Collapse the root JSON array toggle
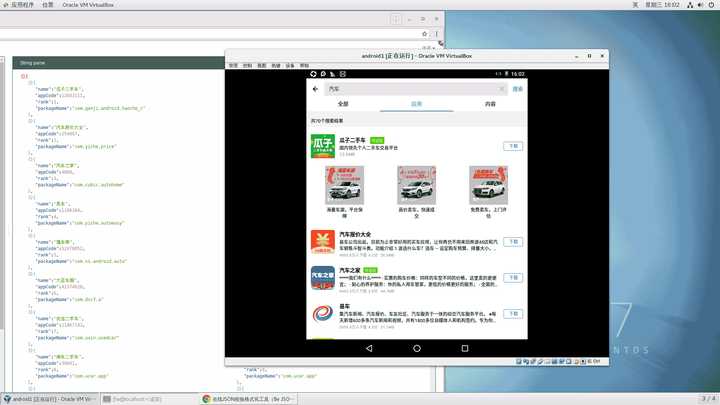This screenshot has width=720, height=405. click(x=24, y=76)
